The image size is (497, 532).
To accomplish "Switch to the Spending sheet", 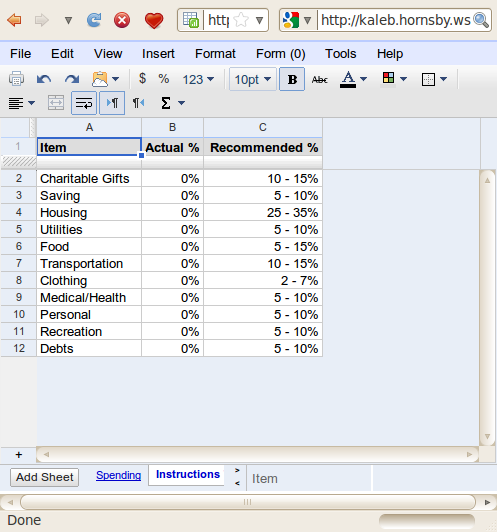I will pos(118,475).
